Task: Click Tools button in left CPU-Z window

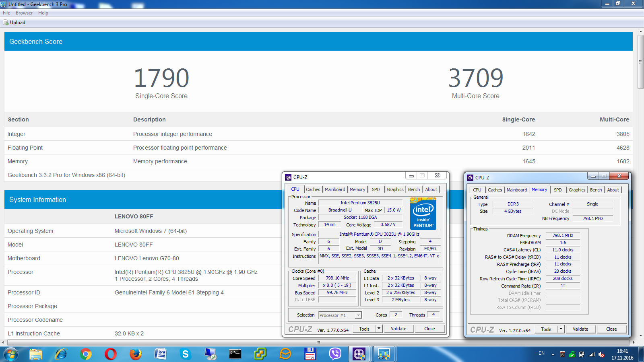Action: [364, 329]
